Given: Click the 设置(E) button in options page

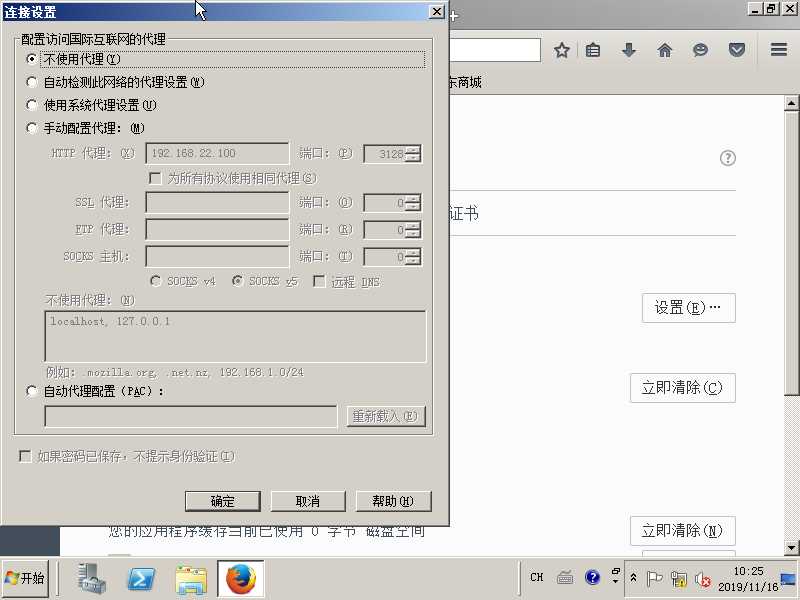Looking at the screenshot, I should 688,308.
